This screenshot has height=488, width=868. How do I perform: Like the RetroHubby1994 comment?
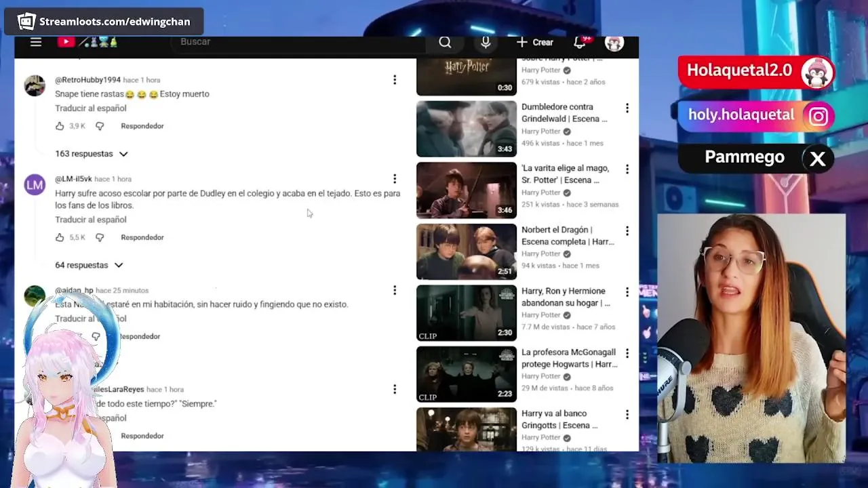[60, 126]
